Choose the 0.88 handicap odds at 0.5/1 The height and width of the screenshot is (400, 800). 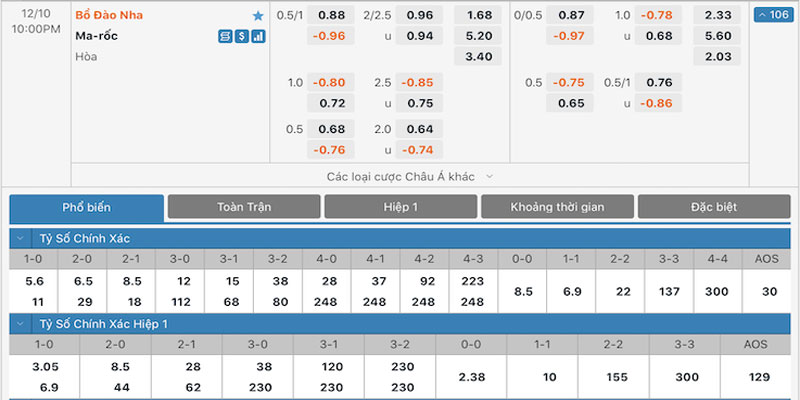[x=331, y=15]
